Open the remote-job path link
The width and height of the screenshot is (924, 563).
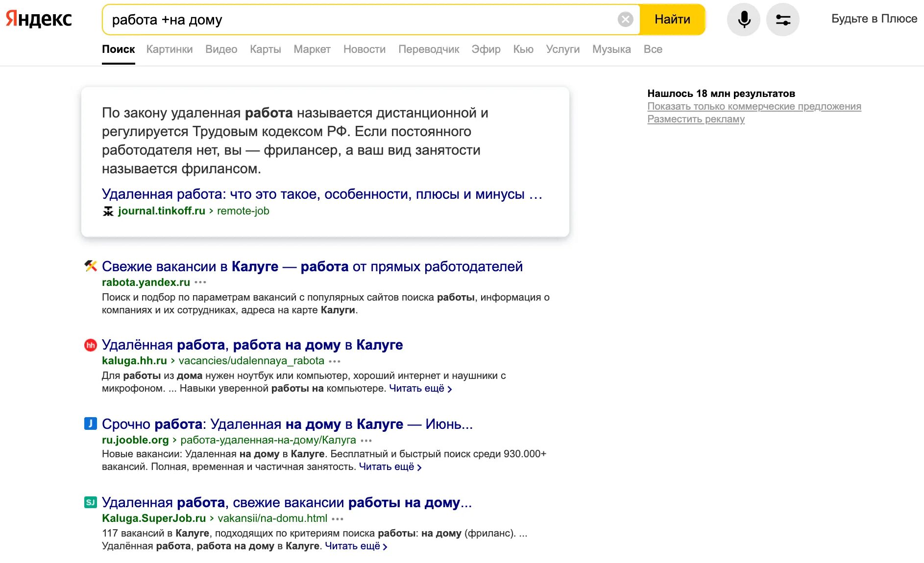tap(243, 211)
